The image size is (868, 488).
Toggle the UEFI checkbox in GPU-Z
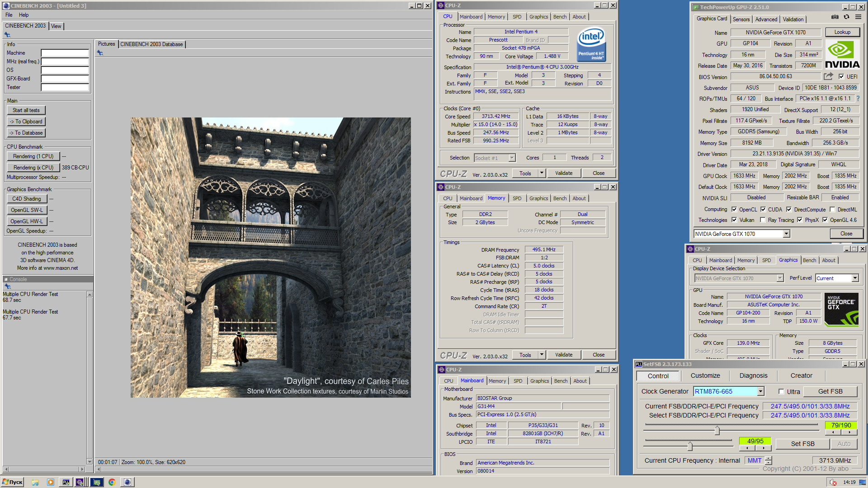[841, 76]
